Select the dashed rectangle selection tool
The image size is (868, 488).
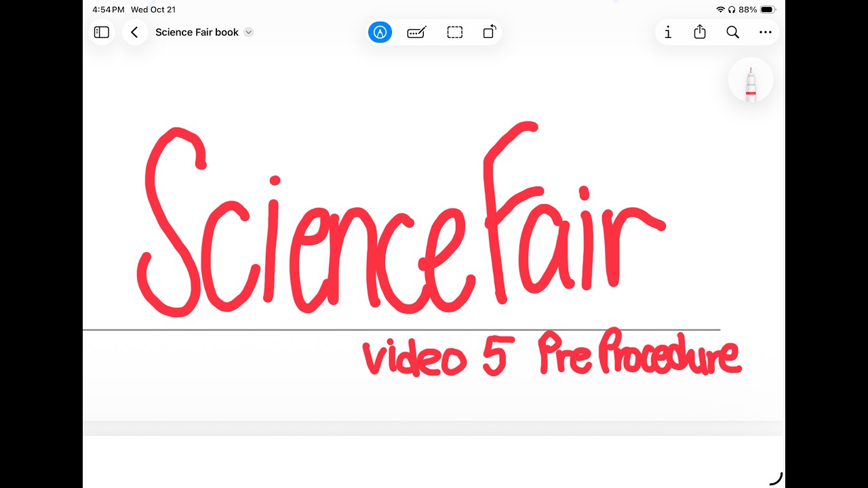(x=454, y=32)
